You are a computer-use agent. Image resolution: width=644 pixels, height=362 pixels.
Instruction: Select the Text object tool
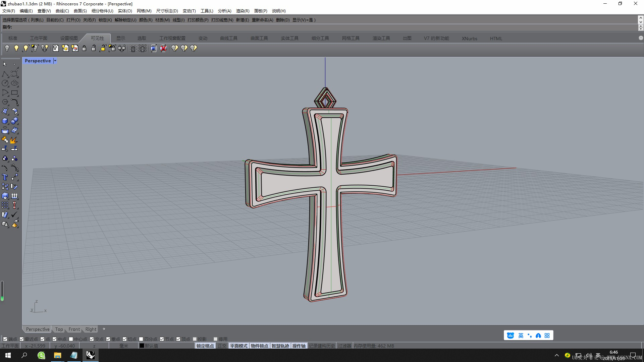point(5,177)
